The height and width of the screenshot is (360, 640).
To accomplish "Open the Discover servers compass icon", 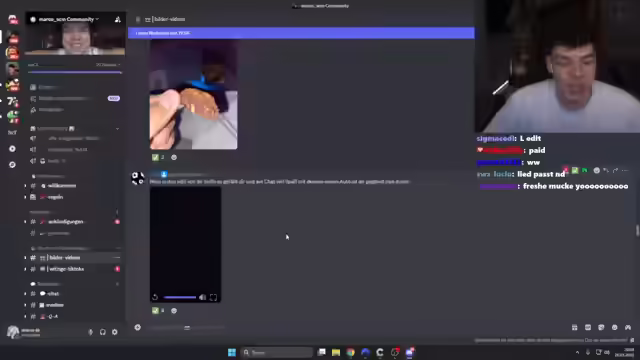I will click(12, 165).
